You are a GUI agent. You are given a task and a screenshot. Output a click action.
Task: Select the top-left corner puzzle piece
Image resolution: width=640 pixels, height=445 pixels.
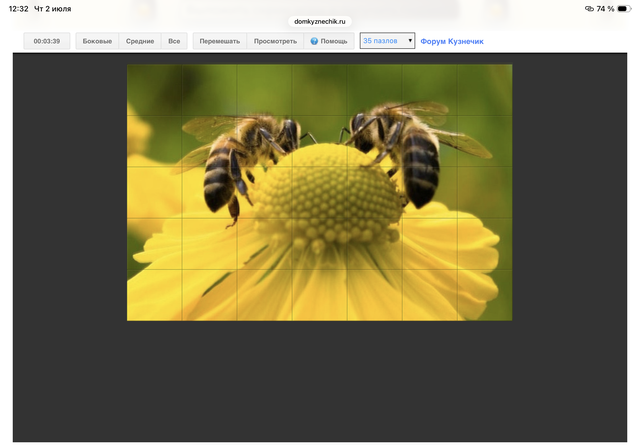[x=155, y=90]
